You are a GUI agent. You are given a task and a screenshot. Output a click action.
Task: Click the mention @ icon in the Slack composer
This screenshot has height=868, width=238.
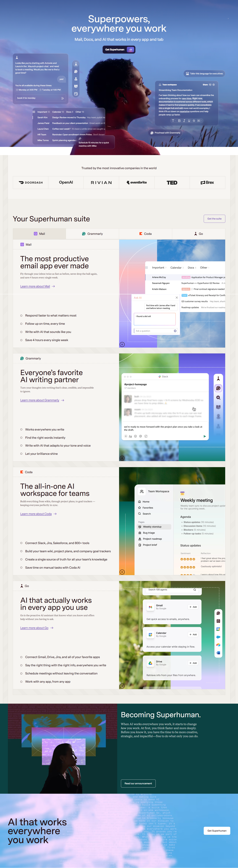pyautogui.click(x=141, y=436)
